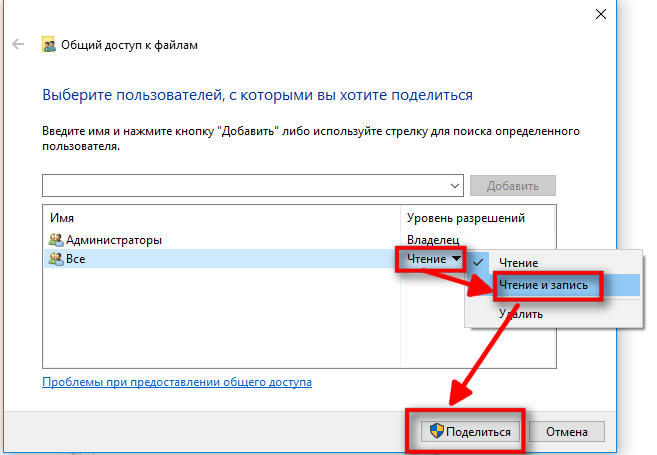Choose Чтение in the permission menu
This screenshot has height=455, width=657.
point(519,263)
